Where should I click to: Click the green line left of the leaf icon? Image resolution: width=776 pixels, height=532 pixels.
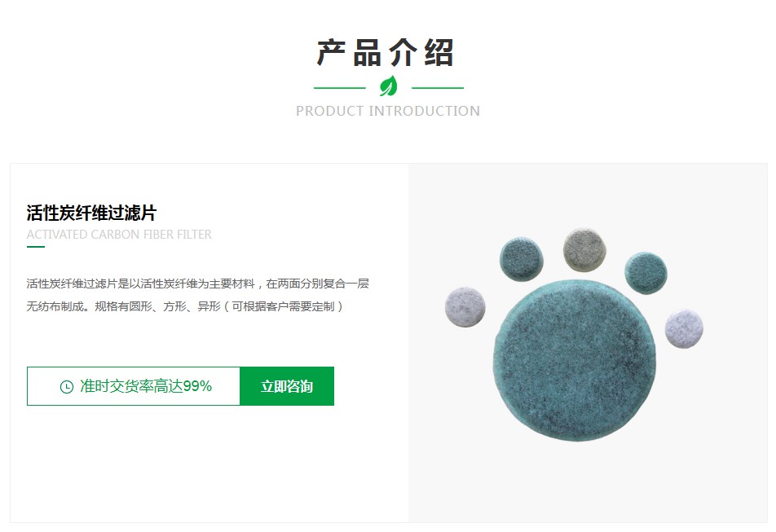click(x=339, y=88)
